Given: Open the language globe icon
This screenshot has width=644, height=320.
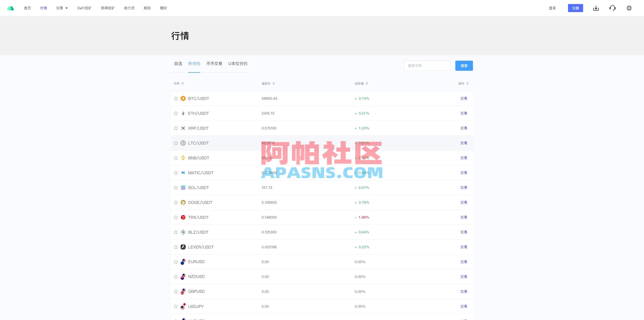Looking at the screenshot, I should tap(629, 8).
